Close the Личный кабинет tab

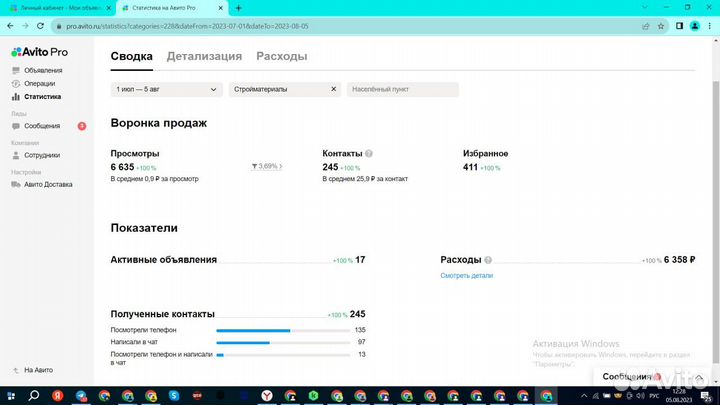108,8
